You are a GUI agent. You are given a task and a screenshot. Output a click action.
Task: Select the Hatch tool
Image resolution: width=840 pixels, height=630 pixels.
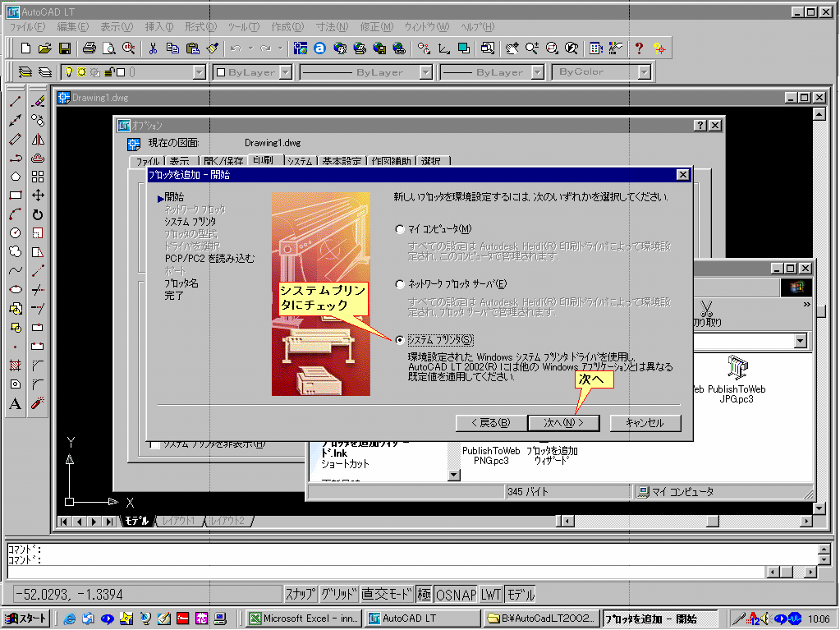tap(16, 366)
